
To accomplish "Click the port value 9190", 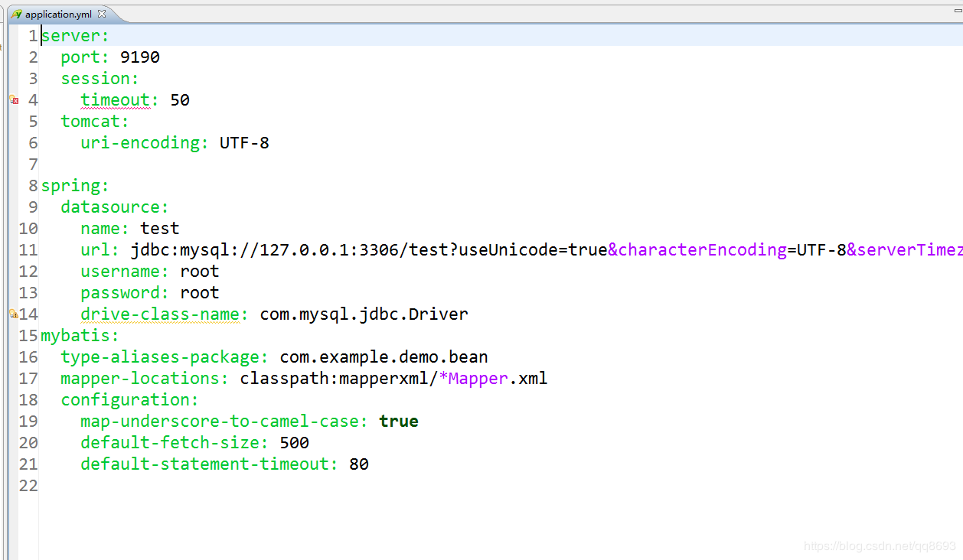I will point(140,57).
